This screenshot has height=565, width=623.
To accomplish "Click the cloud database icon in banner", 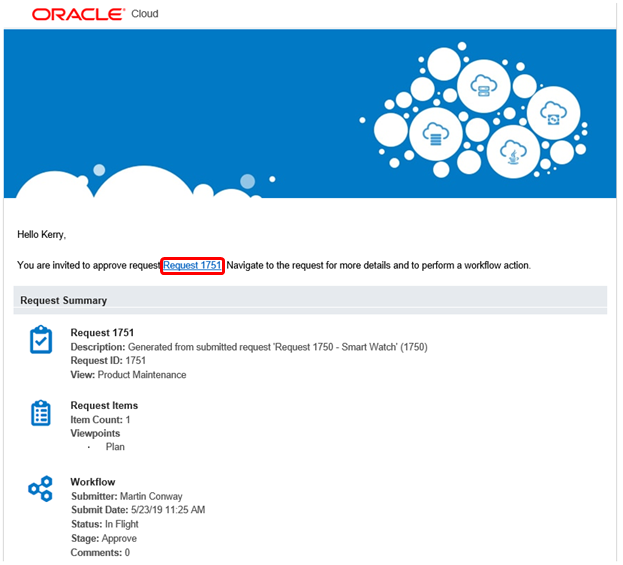I will 436,134.
